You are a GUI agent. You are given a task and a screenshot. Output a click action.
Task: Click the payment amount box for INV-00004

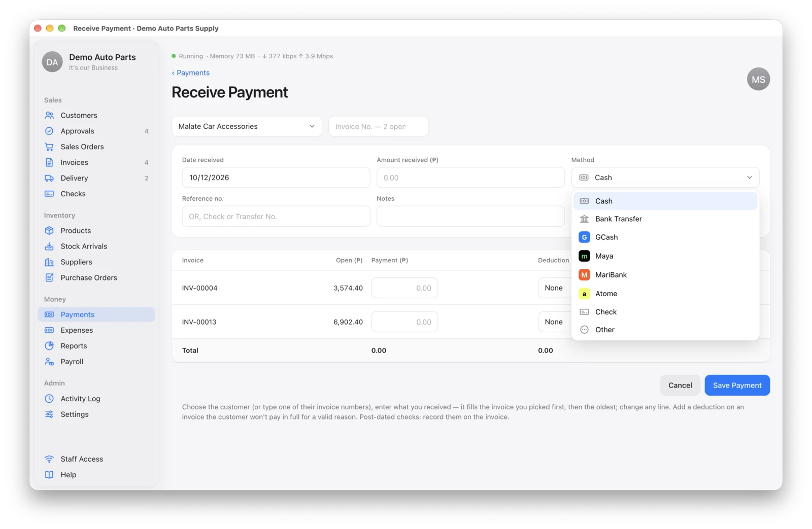(x=404, y=288)
